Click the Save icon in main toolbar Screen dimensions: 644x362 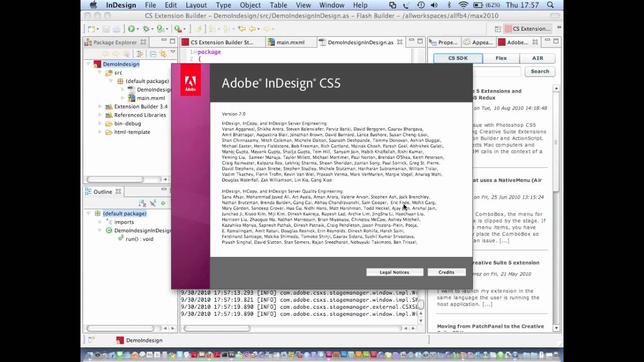106,29
